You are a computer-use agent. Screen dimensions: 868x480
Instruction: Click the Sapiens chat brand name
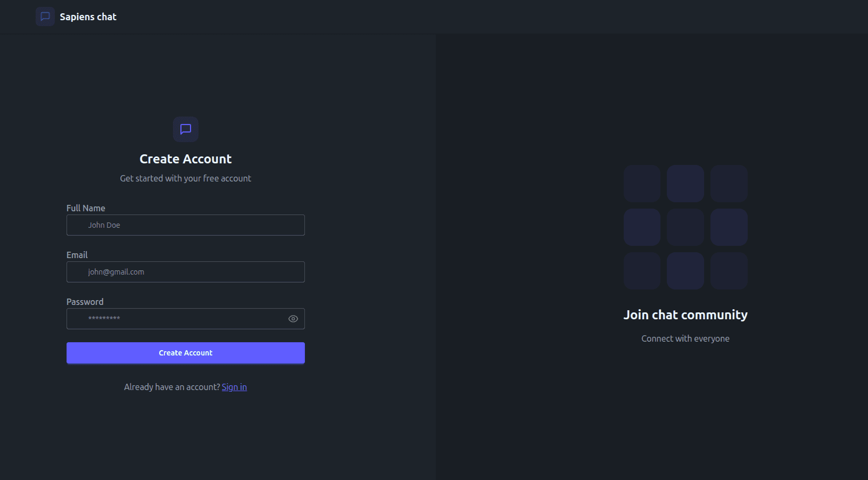coord(88,16)
